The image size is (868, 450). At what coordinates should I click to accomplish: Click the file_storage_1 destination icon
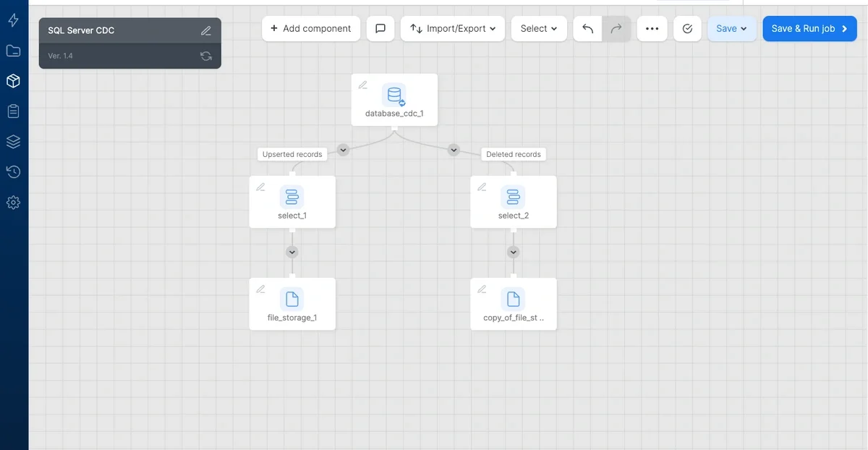(x=292, y=299)
